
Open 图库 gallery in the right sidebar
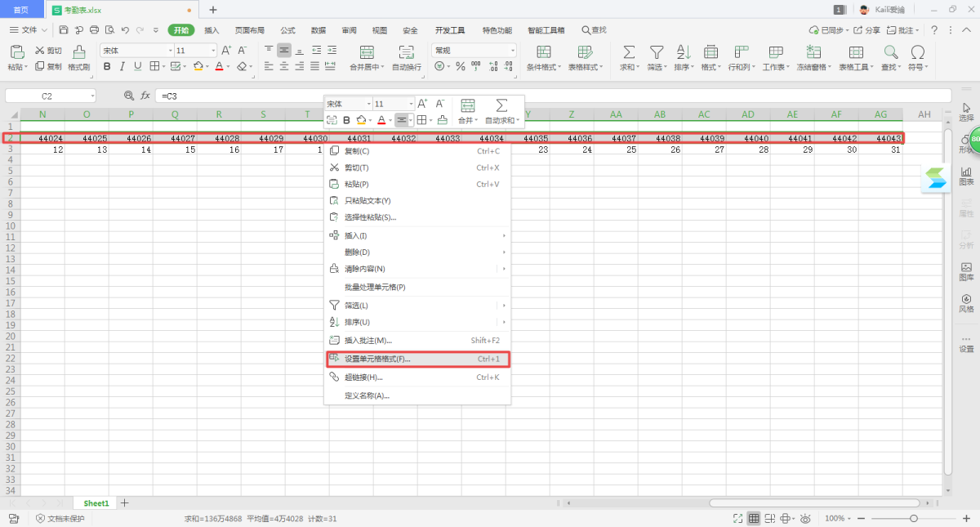coord(966,270)
